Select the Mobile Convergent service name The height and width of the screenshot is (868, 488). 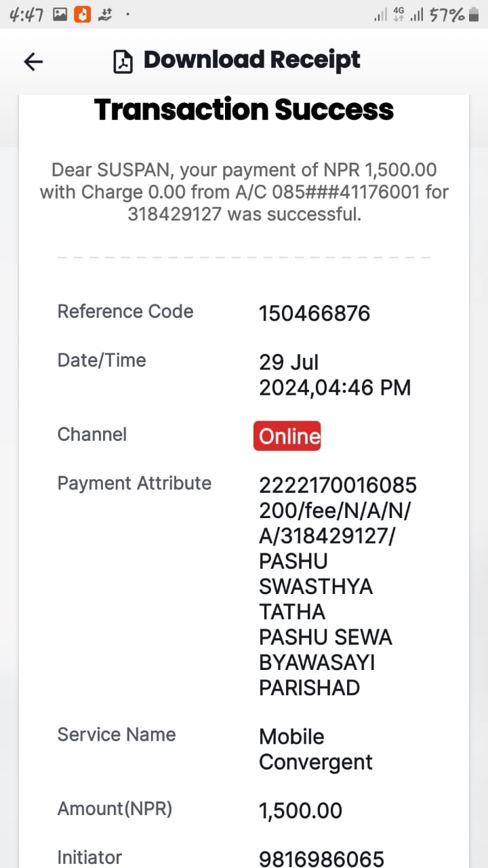click(316, 749)
